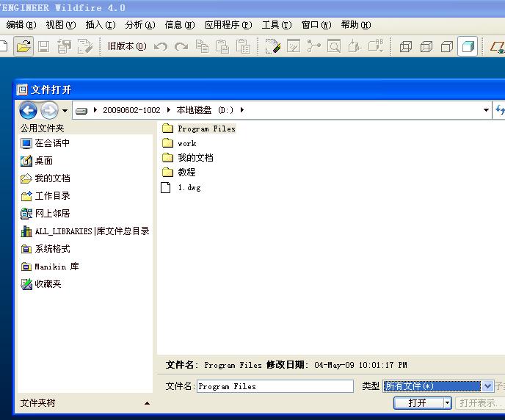The image size is (505, 420).
Task: Open the 类型 file type dropdown
Action: [x=487, y=386]
